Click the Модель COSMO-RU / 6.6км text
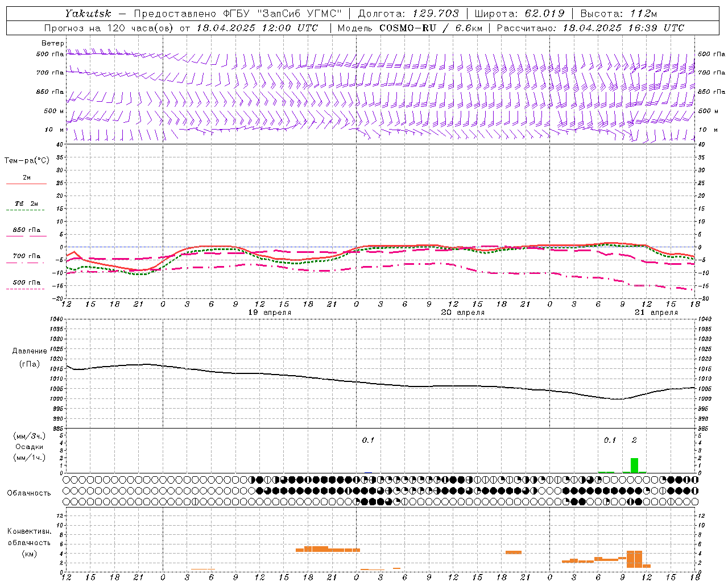The height and width of the screenshot is (582, 728). (x=410, y=28)
